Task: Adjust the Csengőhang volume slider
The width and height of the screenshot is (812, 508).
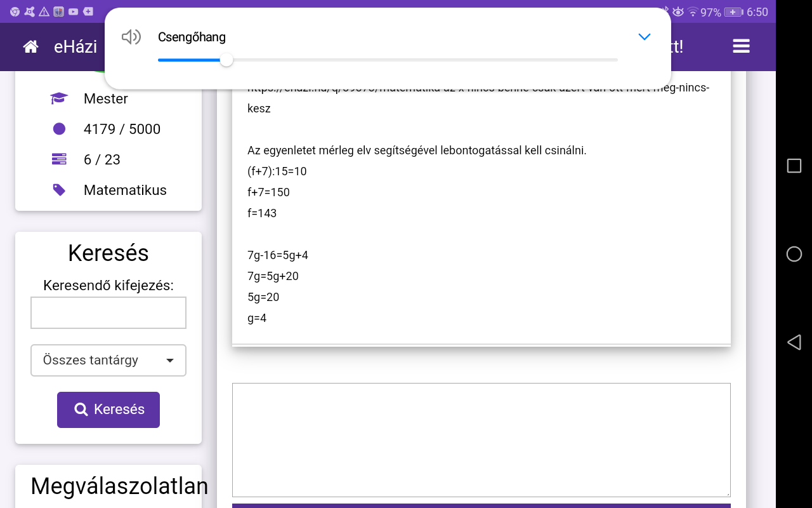Action: click(x=226, y=60)
